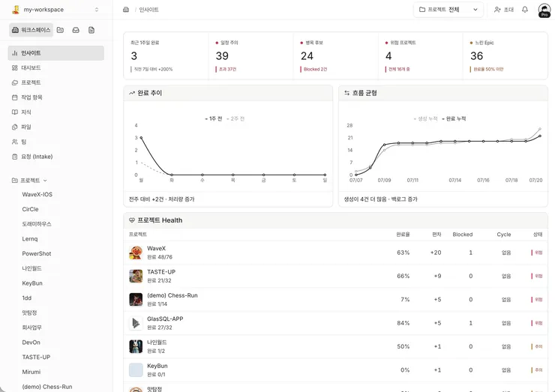The image size is (555, 392).
Task: Open 지식 in the sidebar
Action: point(56,112)
